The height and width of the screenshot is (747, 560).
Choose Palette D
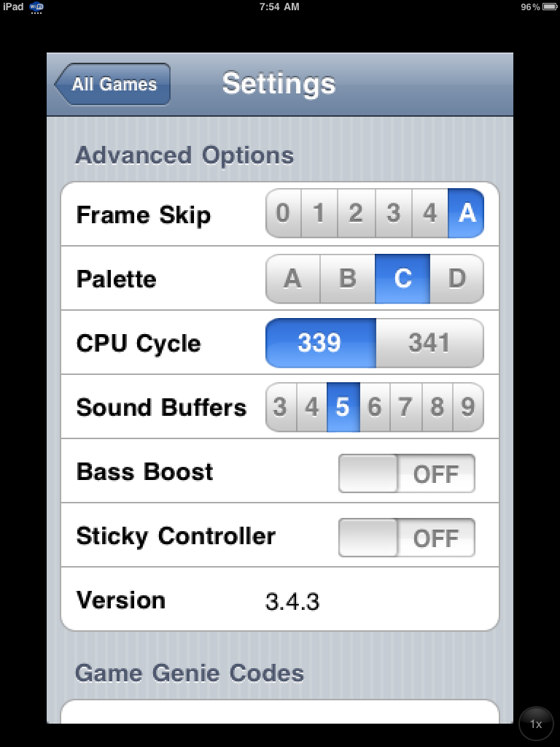tap(457, 279)
